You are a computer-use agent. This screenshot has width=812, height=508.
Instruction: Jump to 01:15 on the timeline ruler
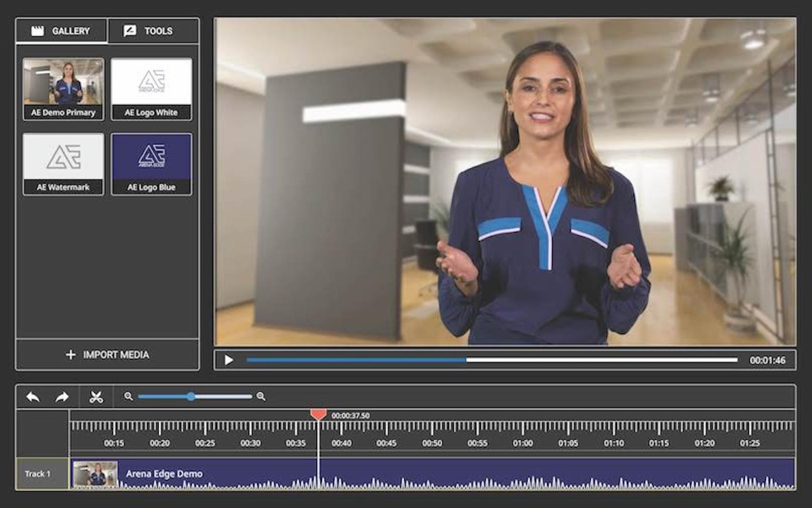click(659, 443)
